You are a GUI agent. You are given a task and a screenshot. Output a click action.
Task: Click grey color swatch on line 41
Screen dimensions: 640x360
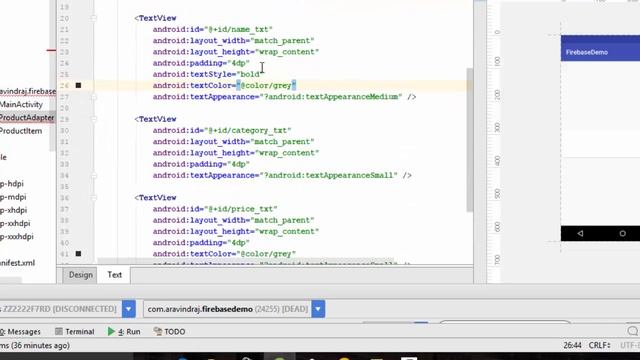78,254
